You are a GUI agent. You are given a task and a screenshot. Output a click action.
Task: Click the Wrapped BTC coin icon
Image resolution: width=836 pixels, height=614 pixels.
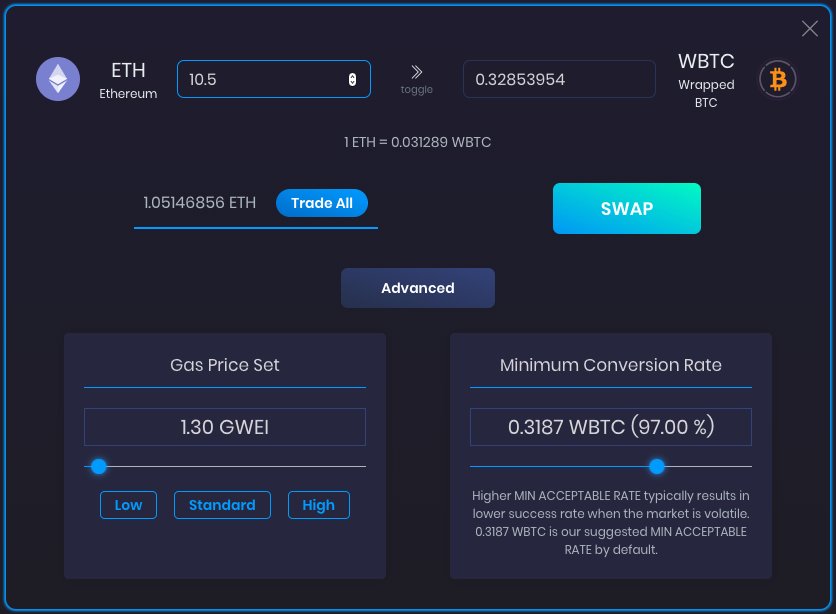[x=777, y=79]
